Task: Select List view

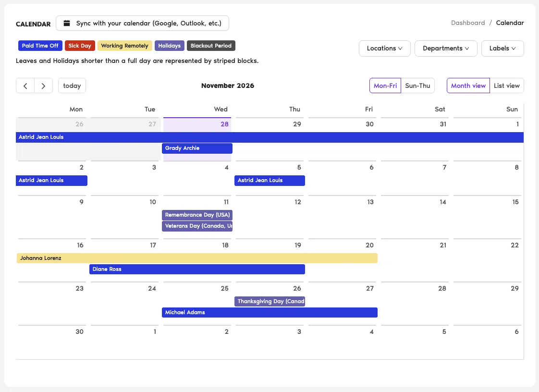Action: pos(507,86)
